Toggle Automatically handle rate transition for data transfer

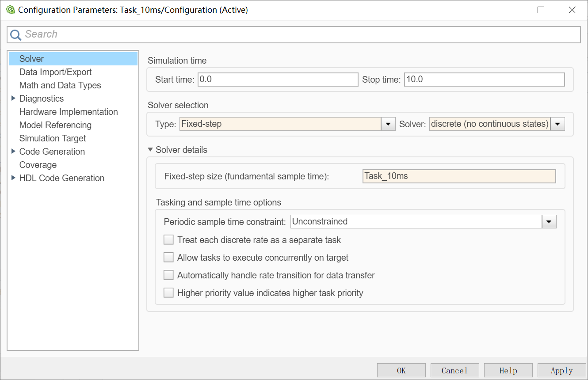[168, 275]
